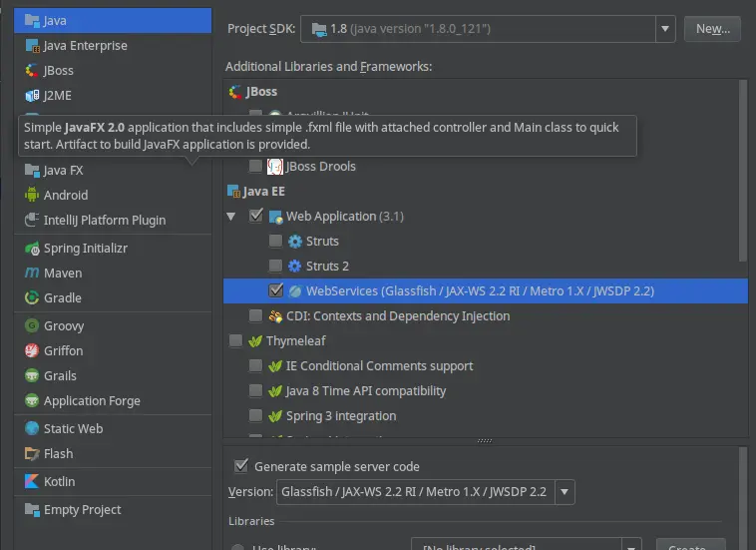This screenshot has height=550, width=756.
Task: Pick the J2ME project icon
Action: point(32,96)
